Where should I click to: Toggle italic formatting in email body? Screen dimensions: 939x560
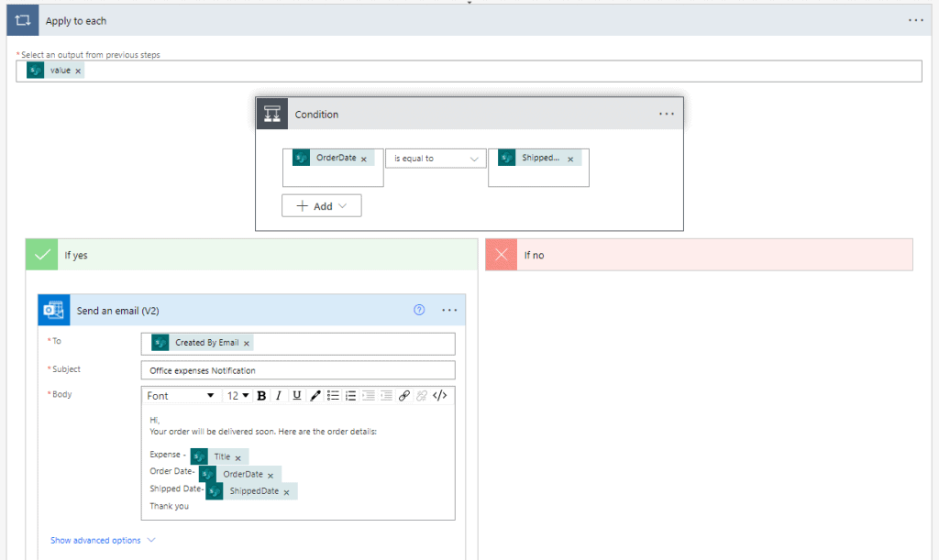(279, 395)
